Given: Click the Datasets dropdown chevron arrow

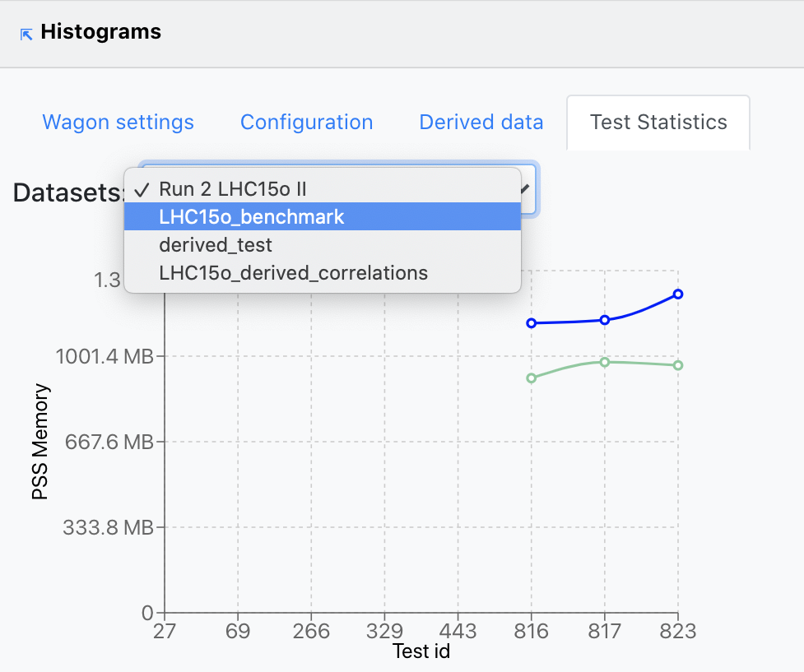Looking at the screenshot, I should (x=523, y=189).
